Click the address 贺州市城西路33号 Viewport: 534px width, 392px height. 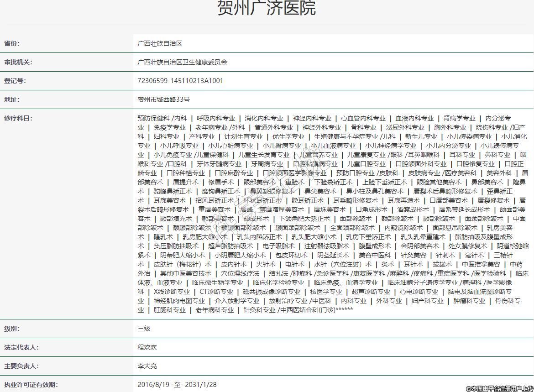click(163, 99)
